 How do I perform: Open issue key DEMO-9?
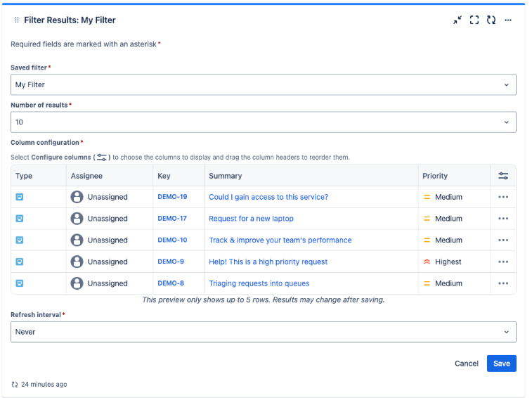coord(171,262)
